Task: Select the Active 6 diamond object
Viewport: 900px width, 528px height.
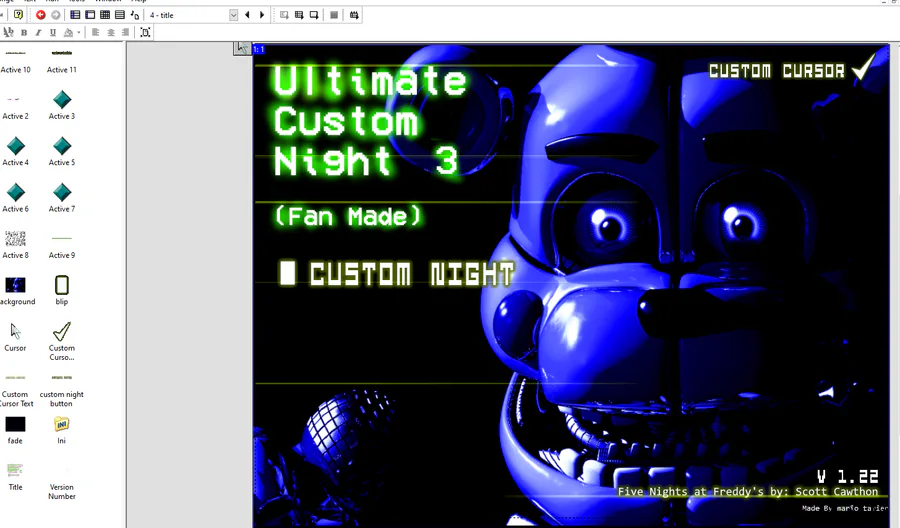Action: pyautogui.click(x=15, y=192)
